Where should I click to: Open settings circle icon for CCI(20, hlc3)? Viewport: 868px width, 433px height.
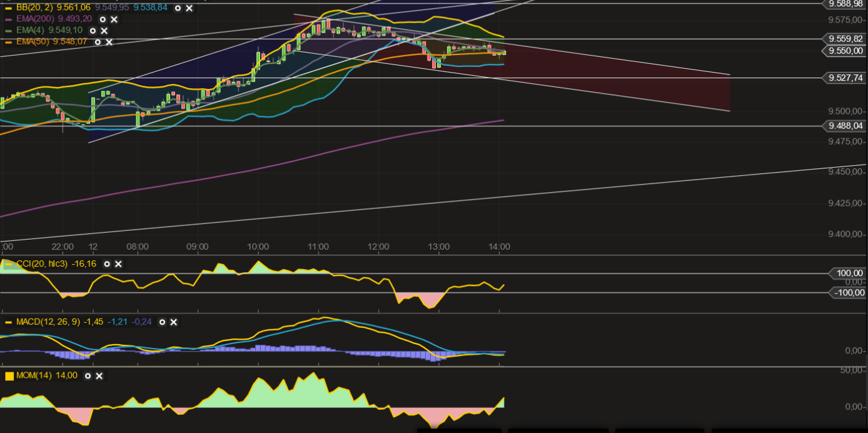(x=107, y=264)
